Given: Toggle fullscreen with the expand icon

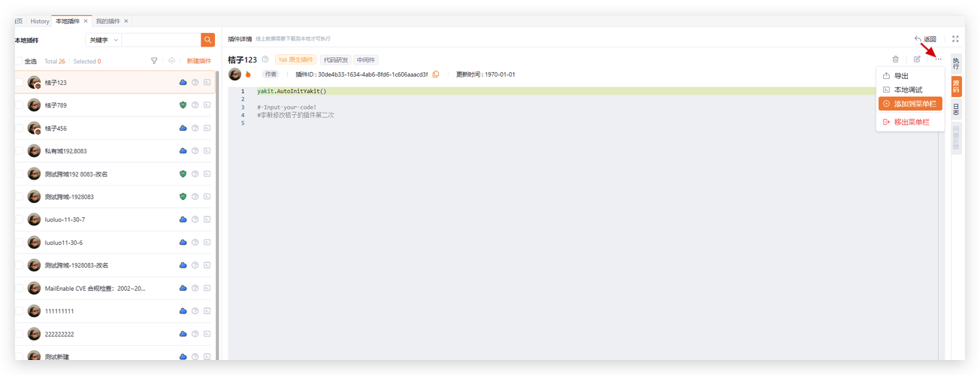Looking at the screenshot, I should 955,39.
